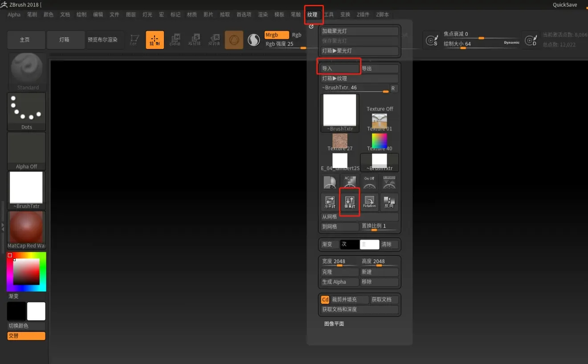This screenshot has height=364, width=588.
Task: Adjust the 置换比例 slider
Action: 380,227
